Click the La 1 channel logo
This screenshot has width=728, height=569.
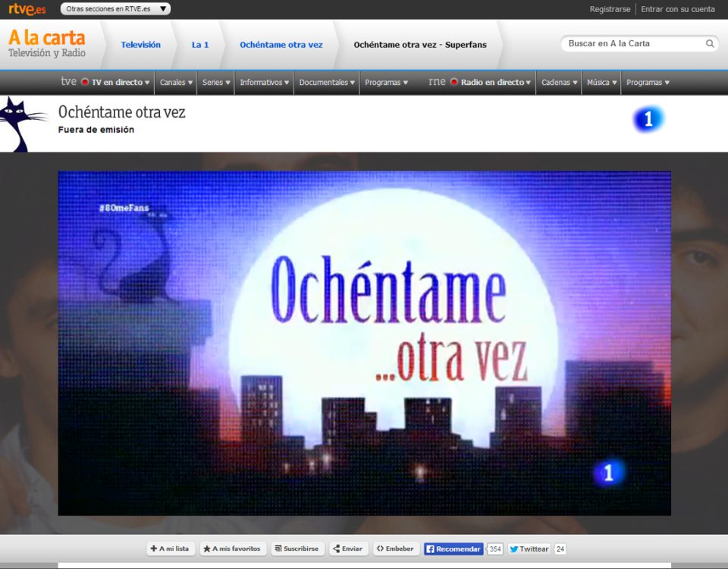648,119
